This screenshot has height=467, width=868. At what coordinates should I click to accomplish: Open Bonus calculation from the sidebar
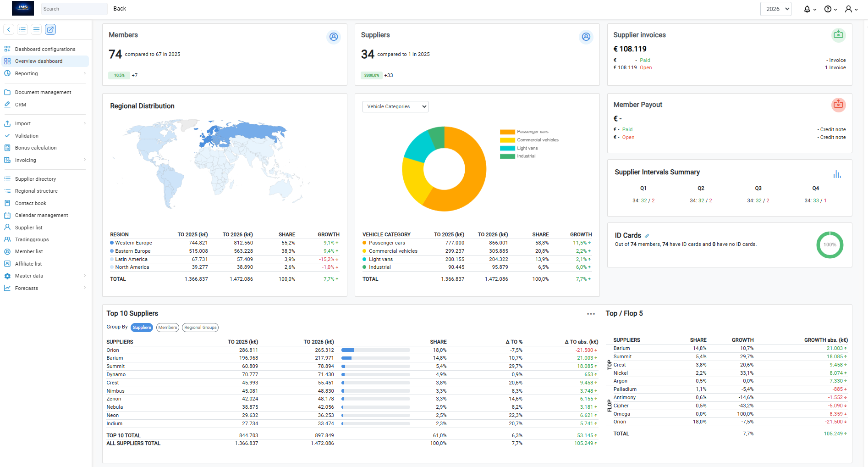[36, 148]
